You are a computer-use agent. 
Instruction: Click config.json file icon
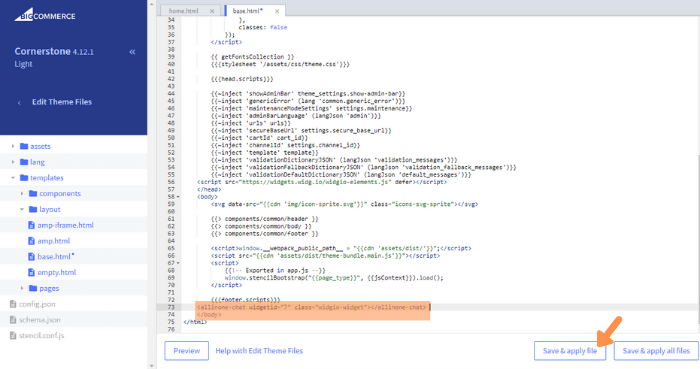click(13, 304)
